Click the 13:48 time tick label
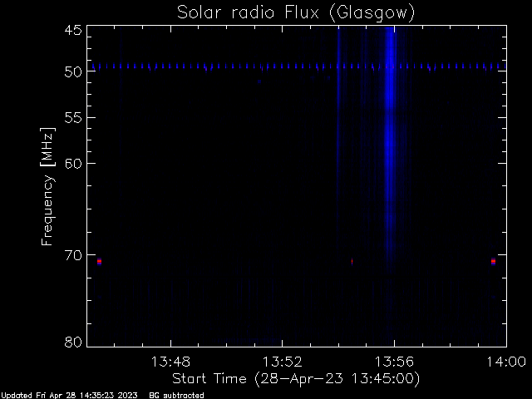The image size is (532, 399). point(170,362)
